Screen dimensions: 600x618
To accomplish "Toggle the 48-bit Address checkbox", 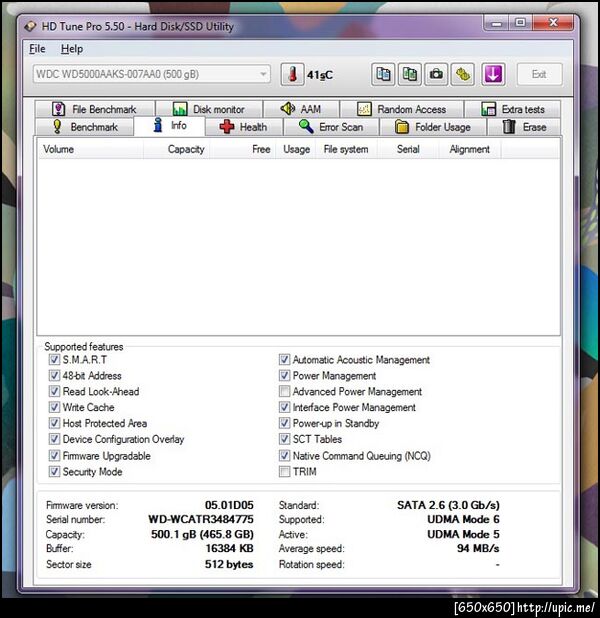I will tap(54, 375).
